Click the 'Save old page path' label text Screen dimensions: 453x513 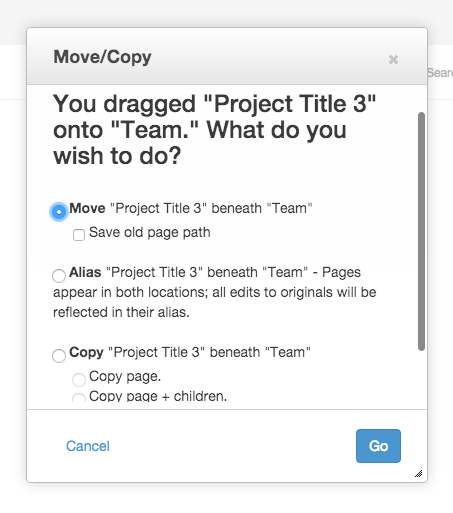[150, 233]
